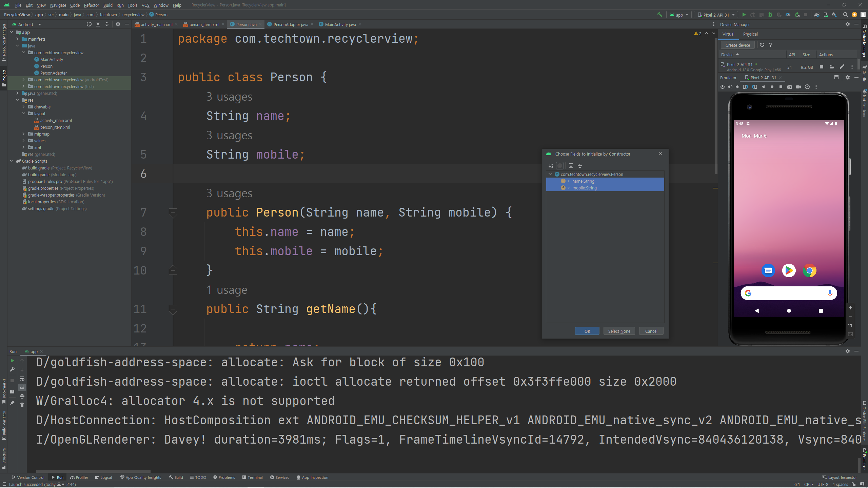Toggle the Gradle tool window on right sidebar
This screenshot has height=488, width=868.
864,74
